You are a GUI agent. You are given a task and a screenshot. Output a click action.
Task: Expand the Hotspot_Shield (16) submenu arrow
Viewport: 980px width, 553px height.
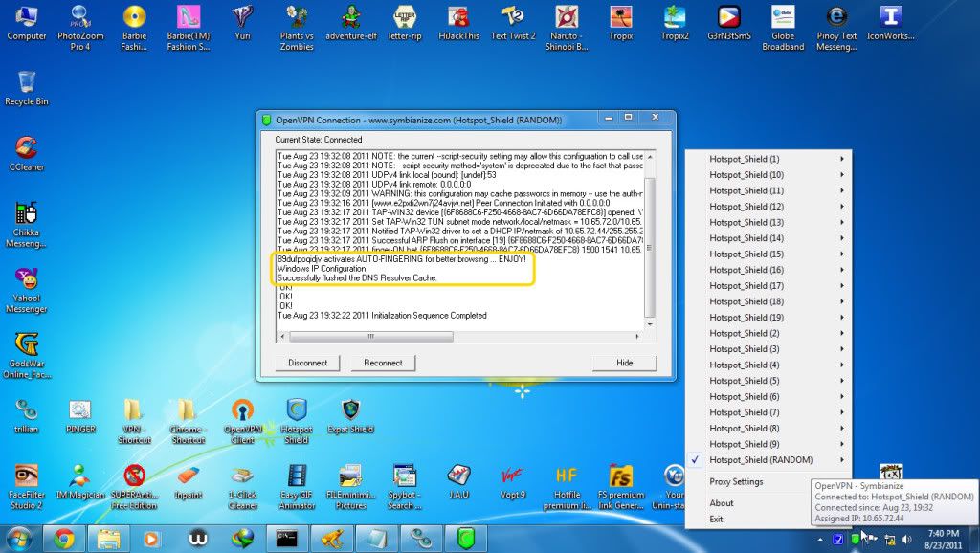coord(842,270)
